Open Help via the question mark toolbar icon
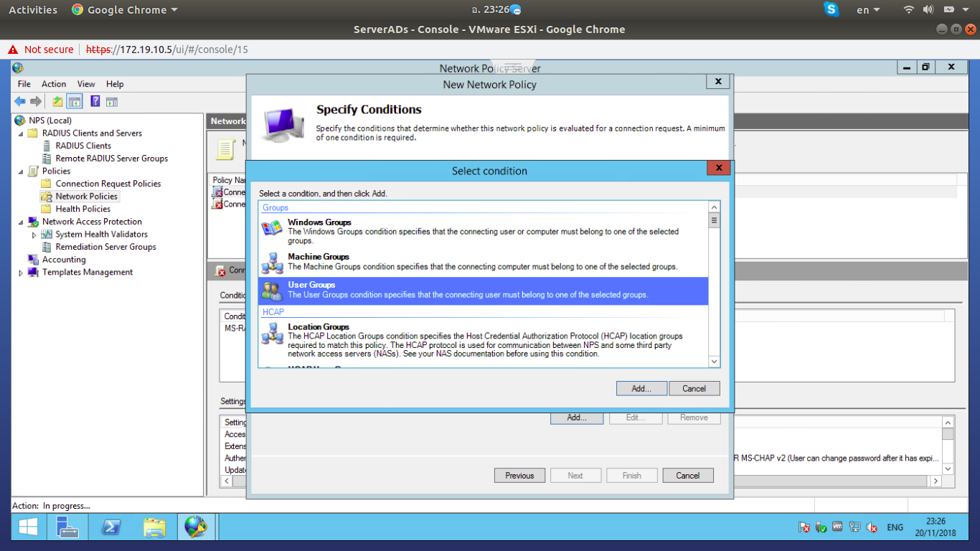980x551 pixels. tap(95, 102)
